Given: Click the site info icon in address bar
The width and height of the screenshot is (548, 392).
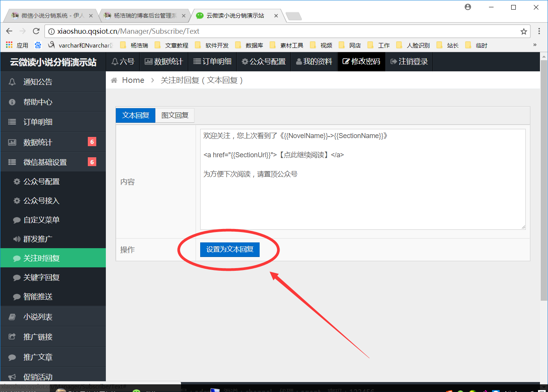Looking at the screenshot, I should 51,31.
